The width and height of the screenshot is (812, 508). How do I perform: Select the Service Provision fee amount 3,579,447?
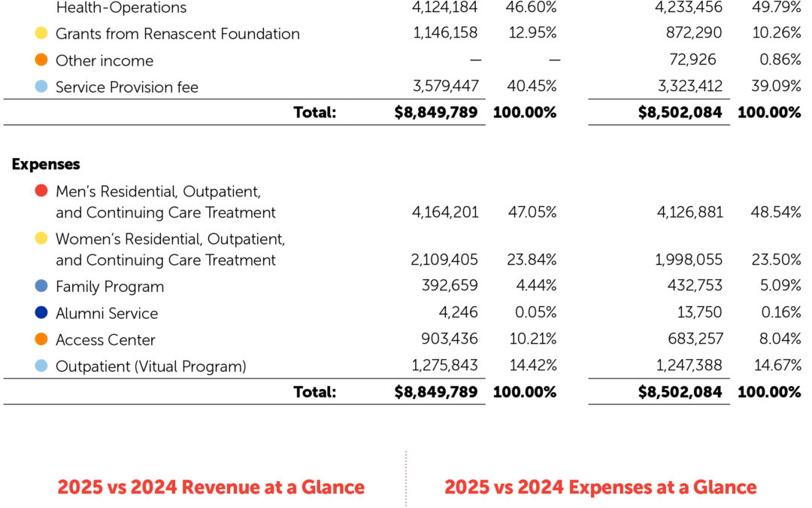[x=445, y=87]
